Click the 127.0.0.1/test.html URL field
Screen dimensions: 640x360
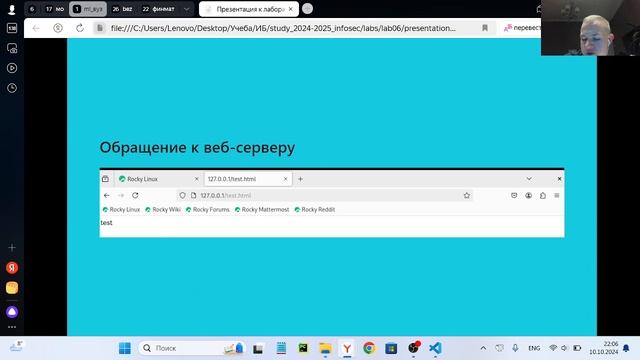coord(324,196)
